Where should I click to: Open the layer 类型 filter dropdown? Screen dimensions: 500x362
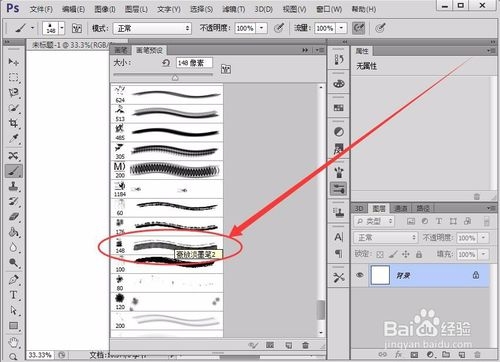pyautogui.click(x=374, y=221)
